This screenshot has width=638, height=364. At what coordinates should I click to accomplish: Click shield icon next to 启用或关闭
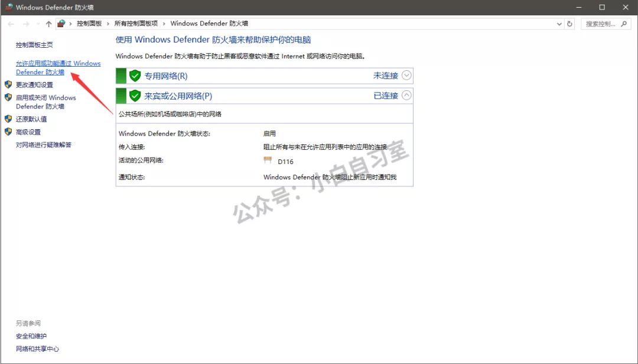(x=8, y=97)
